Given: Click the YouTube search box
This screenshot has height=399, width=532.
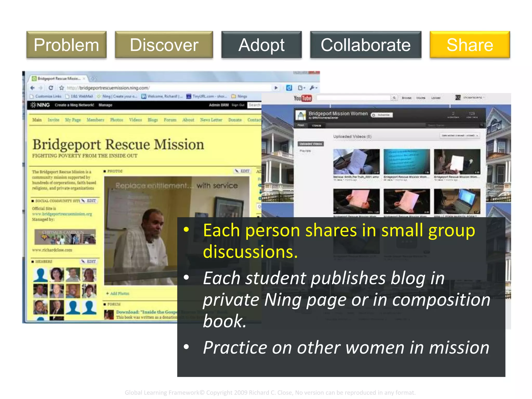Looking at the screenshot, I should click(x=354, y=98).
